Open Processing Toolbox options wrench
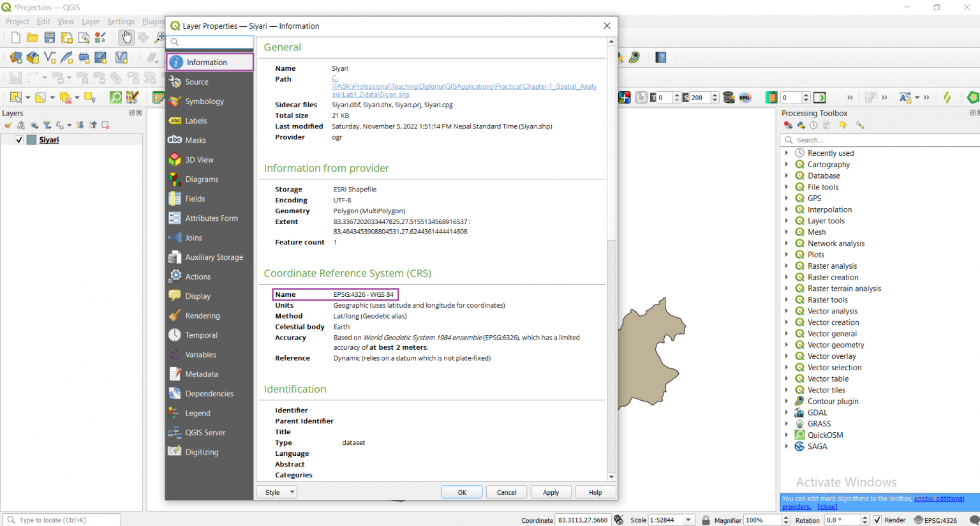980x526 pixels. pyautogui.click(x=860, y=124)
